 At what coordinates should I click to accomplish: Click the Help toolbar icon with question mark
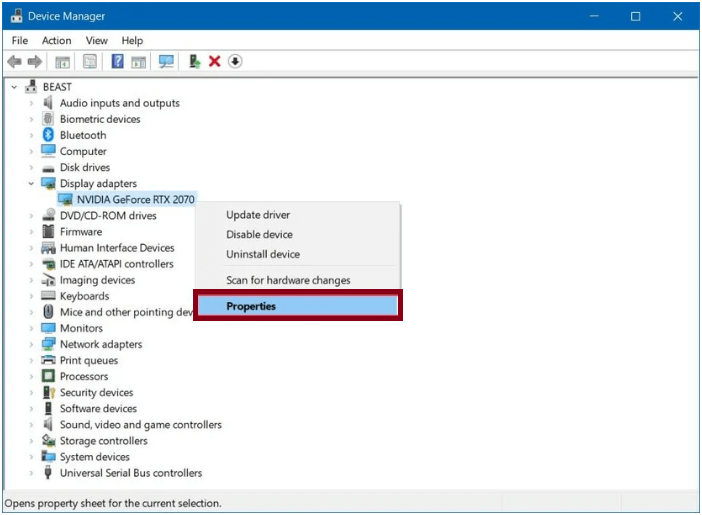117,62
